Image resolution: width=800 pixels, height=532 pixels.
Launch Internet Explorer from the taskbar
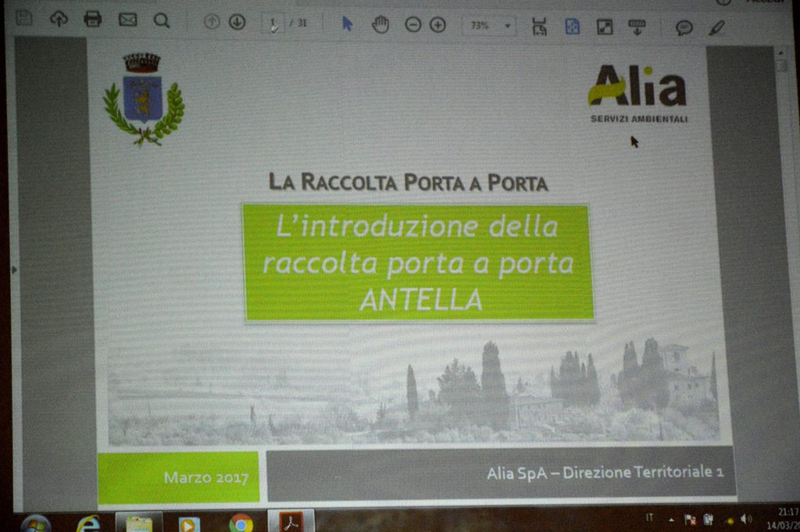(87, 524)
